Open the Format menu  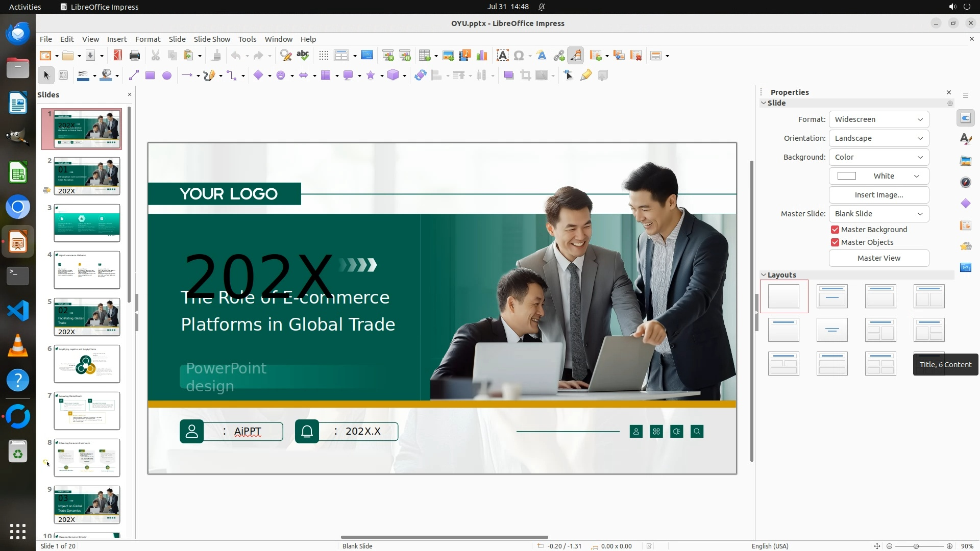click(x=148, y=39)
